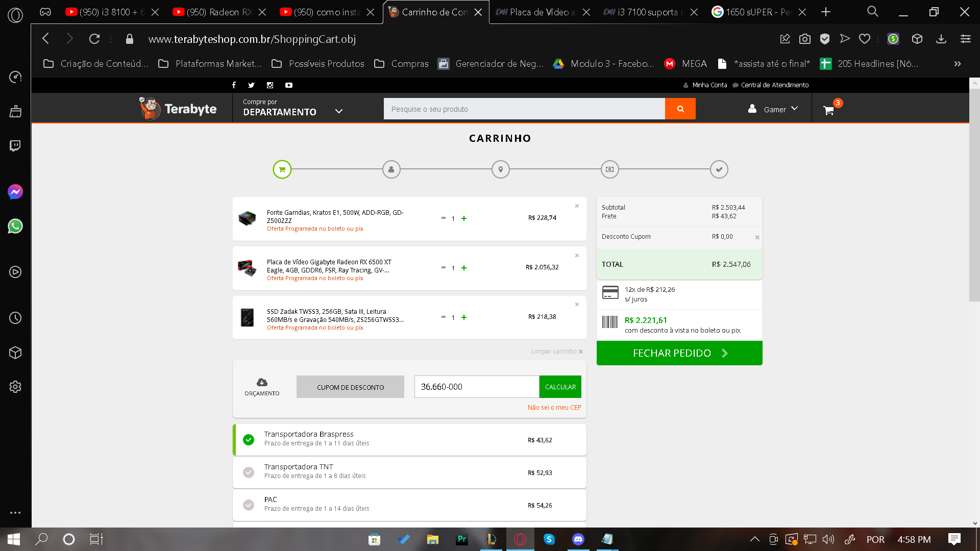Screen dimensions: 980x551
Task: Remove the Desconto Cupom entry
Action: [757, 237]
